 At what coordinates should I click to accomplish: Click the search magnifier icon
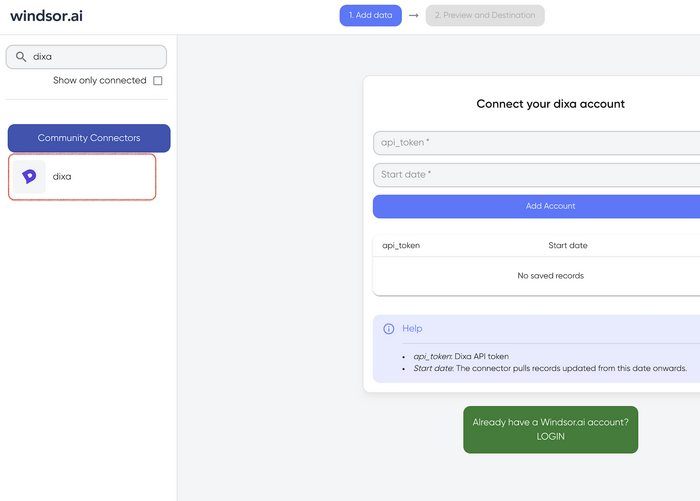(21, 57)
